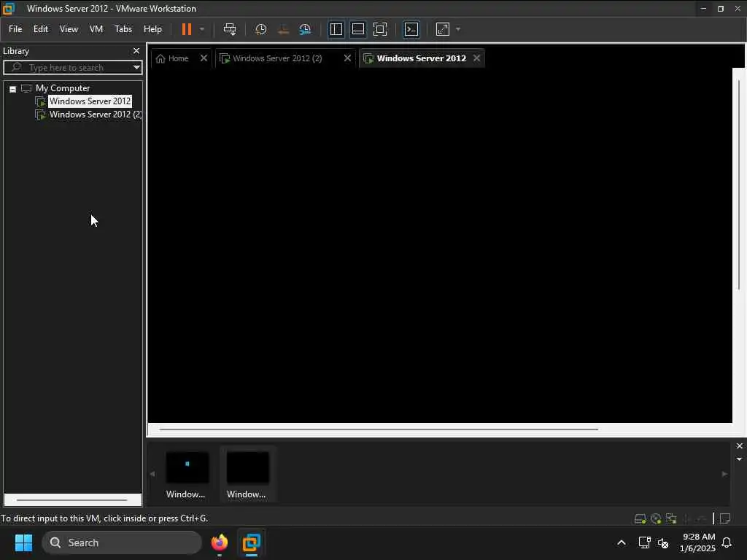Click the CD/DVD drive status icon
The height and width of the screenshot is (560, 747).
656,518
